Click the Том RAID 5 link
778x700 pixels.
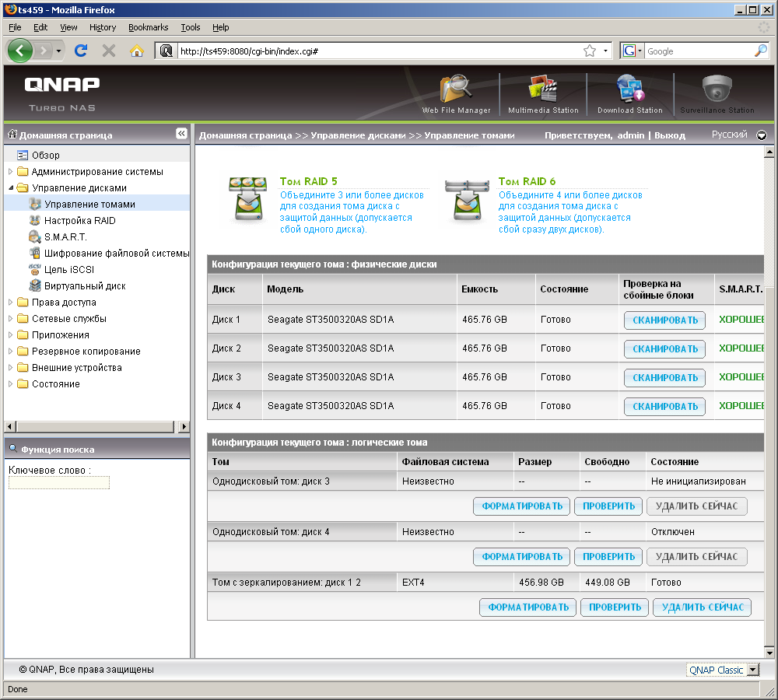(308, 181)
